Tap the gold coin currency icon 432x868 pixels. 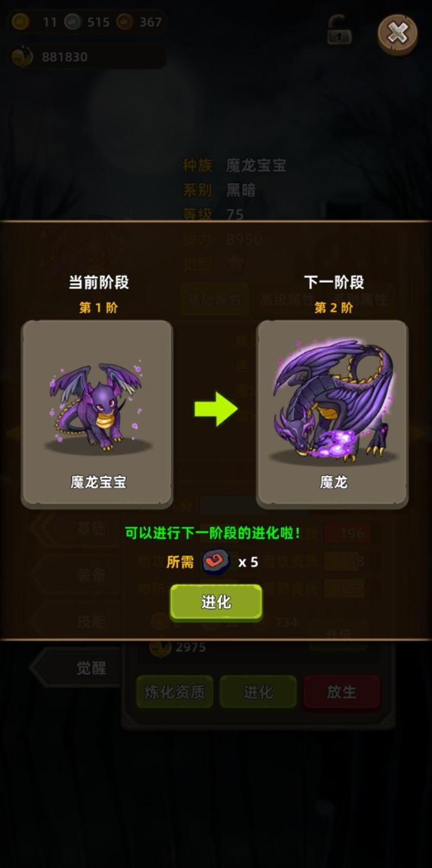21,22
